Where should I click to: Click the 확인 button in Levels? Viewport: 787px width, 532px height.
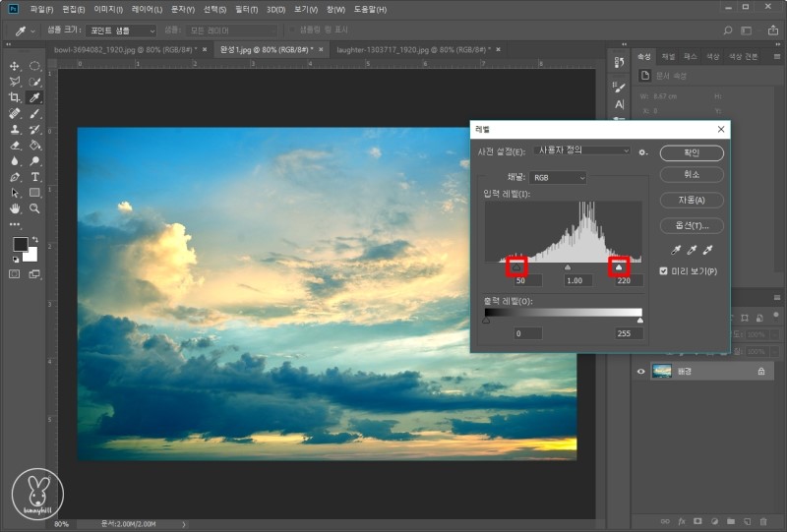click(x=692, y=153)
